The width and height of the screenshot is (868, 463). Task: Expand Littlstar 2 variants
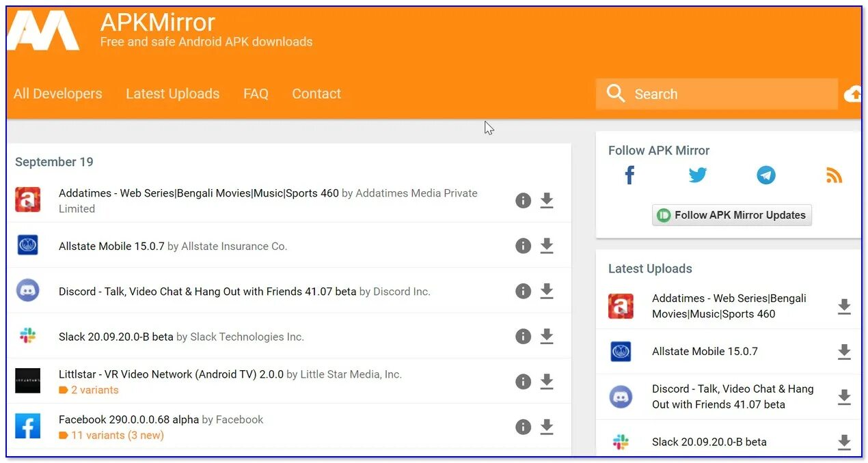tap(89, 390)
